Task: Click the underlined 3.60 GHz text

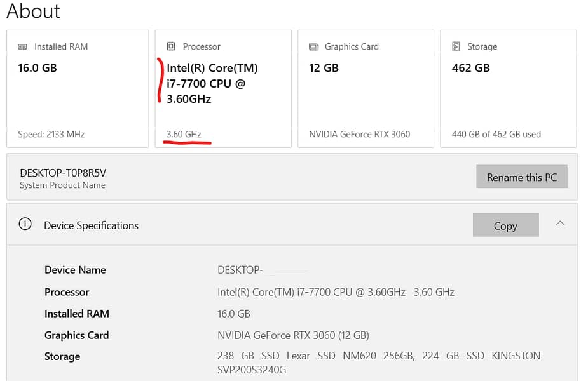Action: point(185,134)
